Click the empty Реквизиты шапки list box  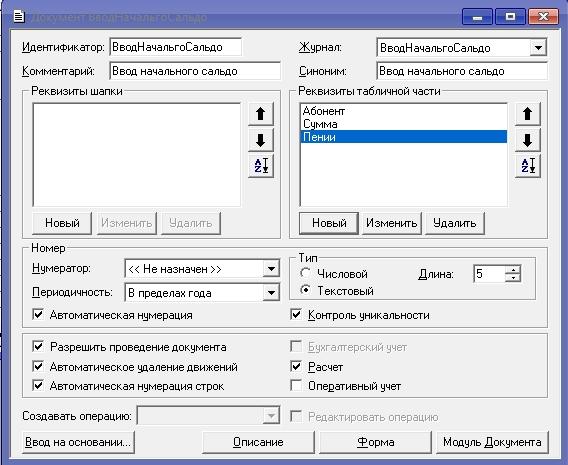pyautogui.click(x=137, y=155)
